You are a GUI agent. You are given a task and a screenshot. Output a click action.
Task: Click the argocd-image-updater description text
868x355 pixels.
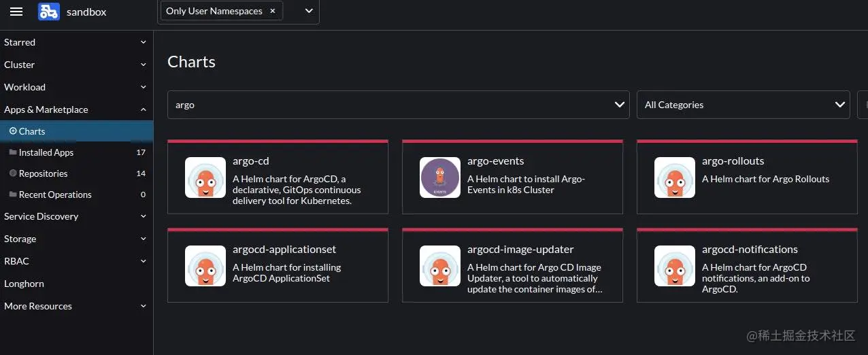(535, 278)
